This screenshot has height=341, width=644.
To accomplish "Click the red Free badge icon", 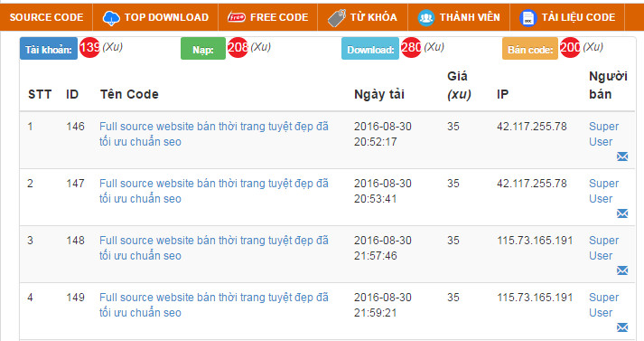I will [x=237, y=17].
